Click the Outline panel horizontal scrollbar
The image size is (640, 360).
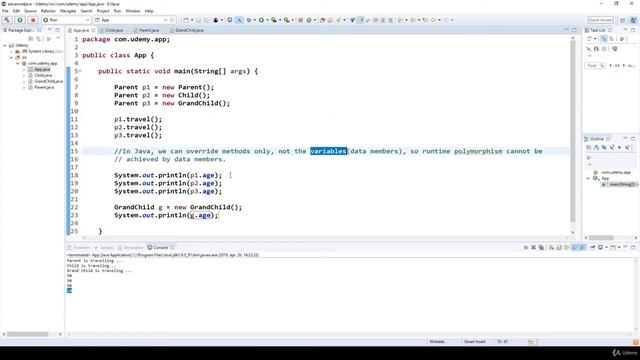(601, 238)
